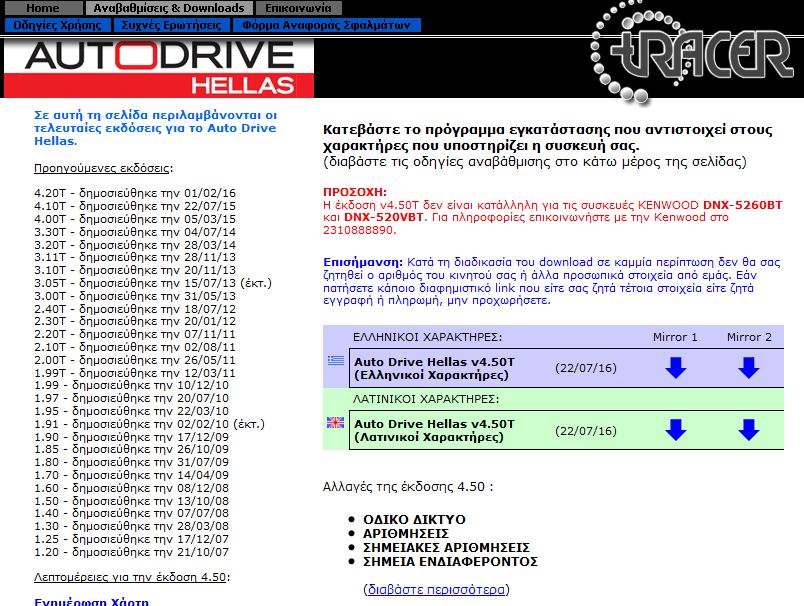Open Αναβαθμίσεις & Downloads tab
This screenshot has width=804, height=606.
click(x=169, y=8)
